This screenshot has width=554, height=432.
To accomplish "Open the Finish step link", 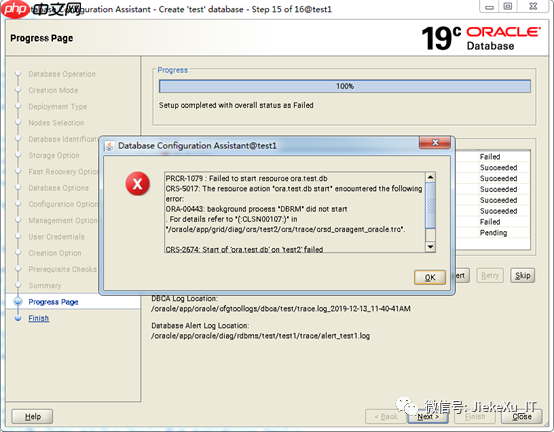I will click(39, 318).
